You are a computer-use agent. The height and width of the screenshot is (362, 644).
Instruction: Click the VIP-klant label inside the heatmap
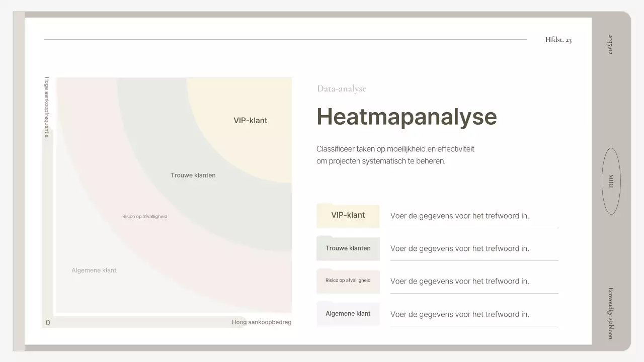(x=250, y=120)
